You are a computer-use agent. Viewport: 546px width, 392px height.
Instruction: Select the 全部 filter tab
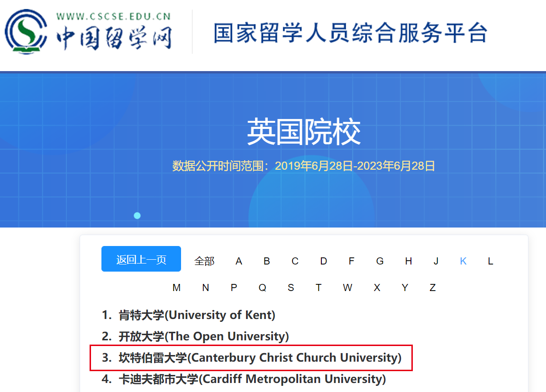click(x=204, y=261)
